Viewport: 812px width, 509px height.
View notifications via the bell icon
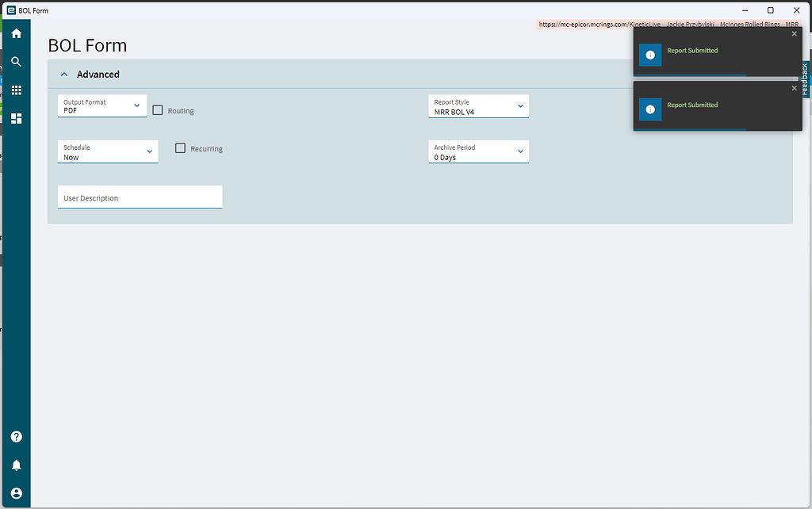coord(16,465)
